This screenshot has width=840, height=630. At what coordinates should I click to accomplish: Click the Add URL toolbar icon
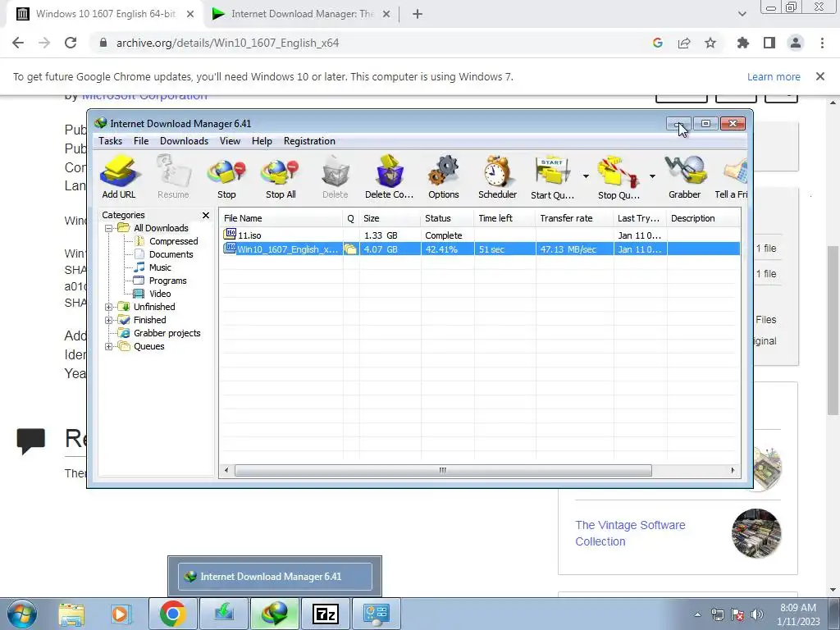click(x=119, y=177)
